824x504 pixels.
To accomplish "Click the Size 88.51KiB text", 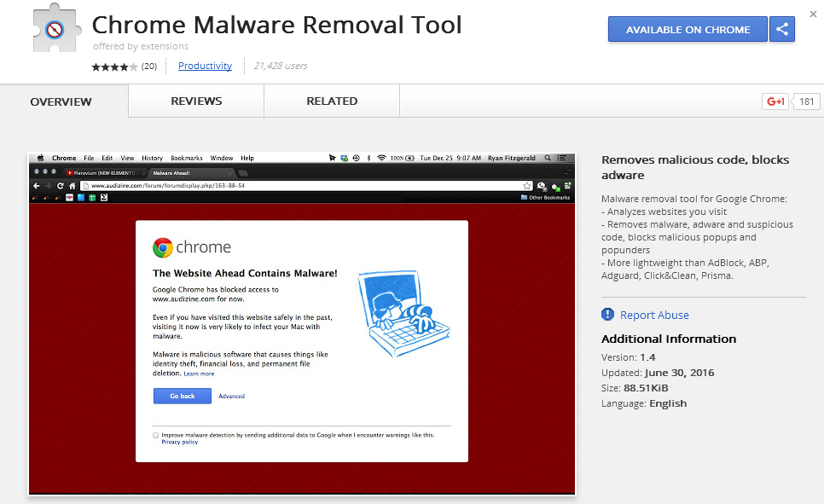I will point(635,388).
